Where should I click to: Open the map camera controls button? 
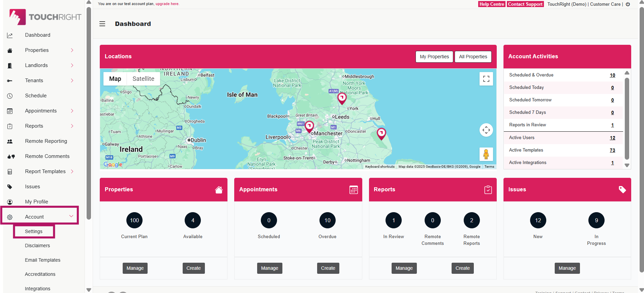pos(486,130)
